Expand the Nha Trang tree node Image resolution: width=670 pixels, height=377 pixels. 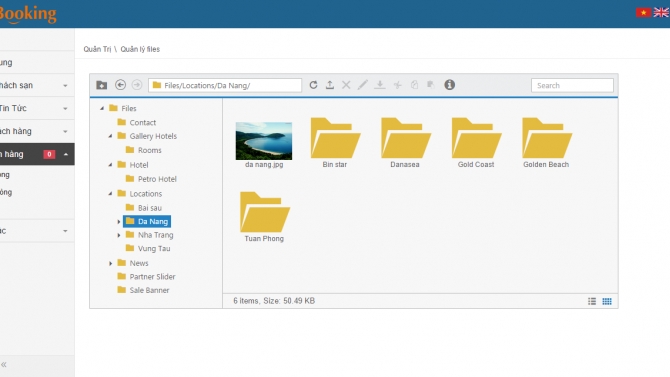[x=119, y=235]
